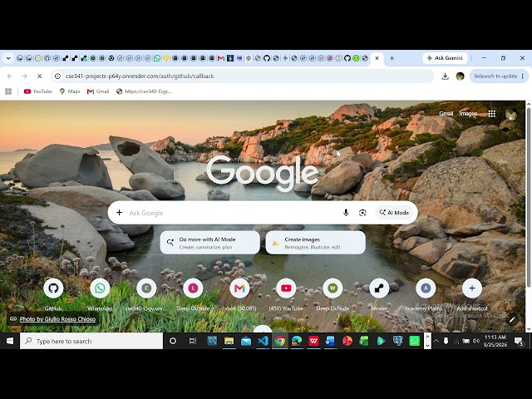Open the tab search chevron in the tab strip
532x399 pixels.
[8, 58]
